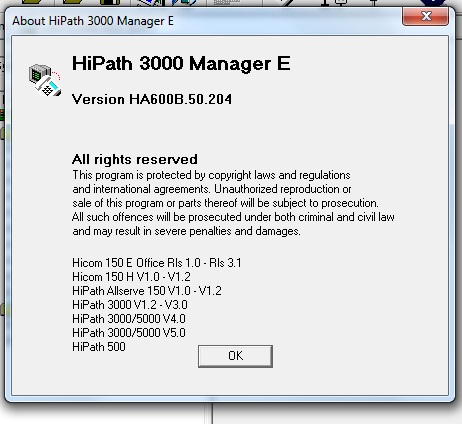462x424 pixels.
Task: Click the copyright laws and regulations sentence
Action: pos(211,175)
